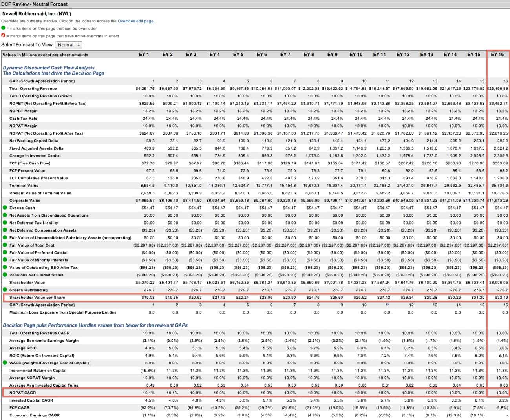Click the 'FCF Present Value' row label
This screenshot has width=510, height=420.
pos(27,171)
